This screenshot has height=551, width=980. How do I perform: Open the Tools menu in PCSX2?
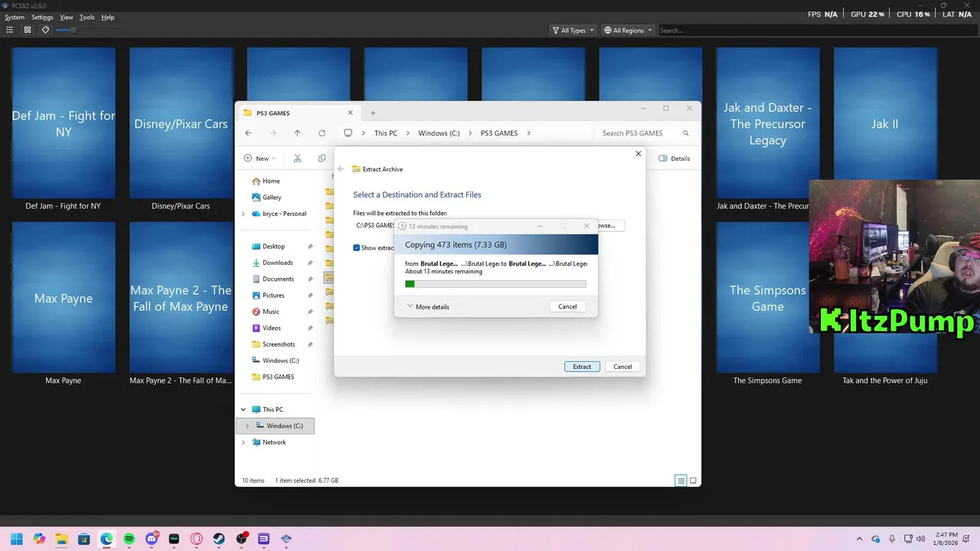point(87,17)
